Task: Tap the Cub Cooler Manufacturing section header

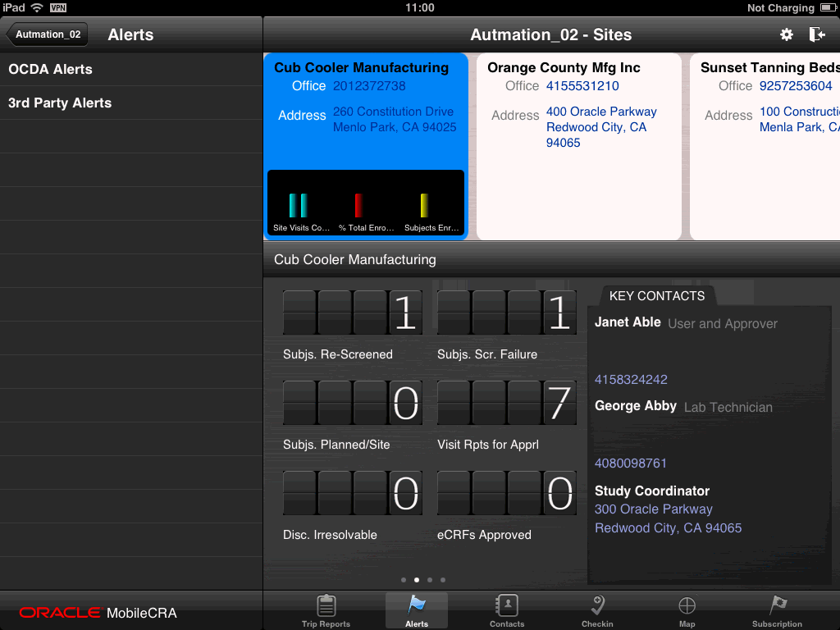Action: click(x=552, y=259)
